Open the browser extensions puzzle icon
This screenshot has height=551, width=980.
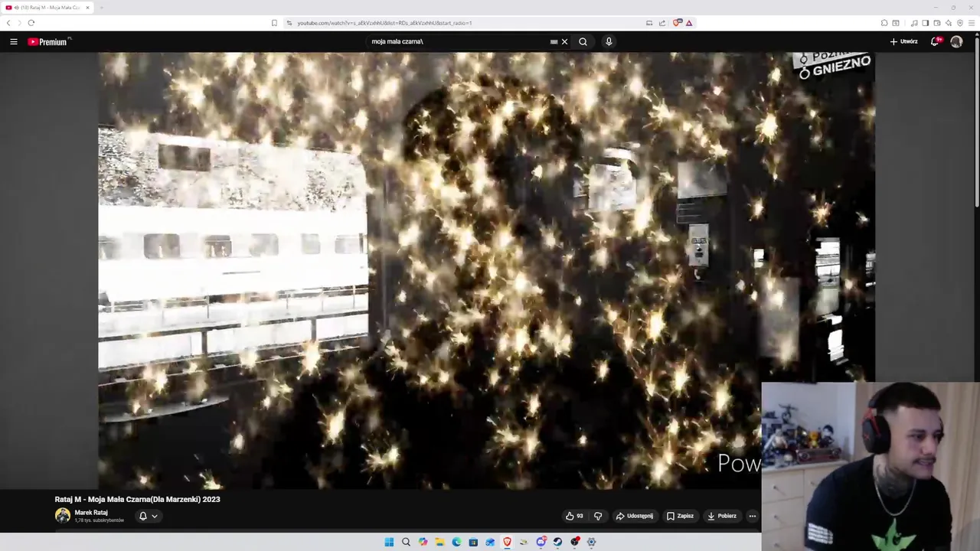[x=884, y=23]
